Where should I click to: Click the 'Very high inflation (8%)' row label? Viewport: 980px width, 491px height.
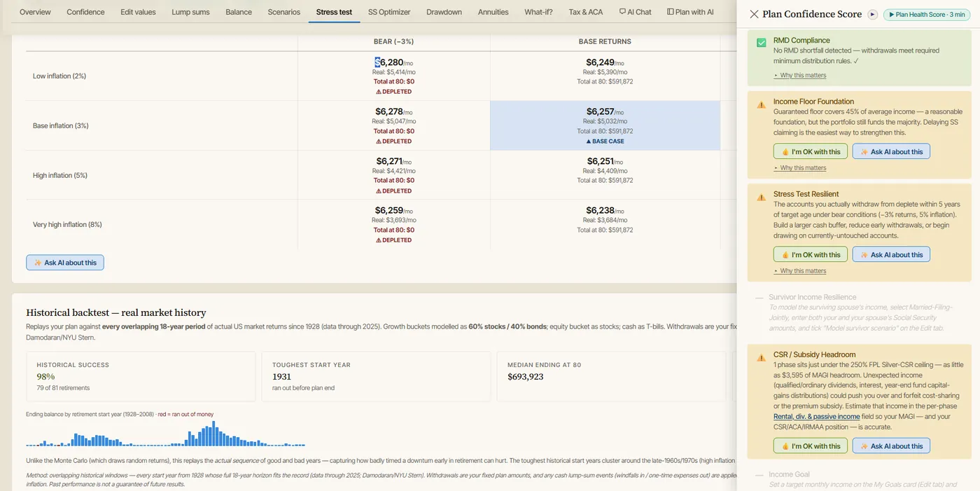(67, 224)
